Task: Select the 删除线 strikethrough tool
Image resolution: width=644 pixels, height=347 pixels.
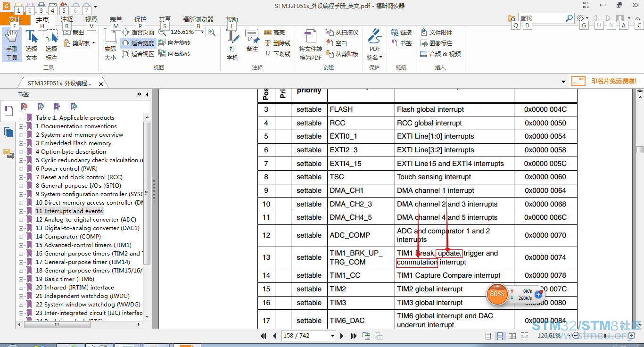Action: (x=277, y=43)
